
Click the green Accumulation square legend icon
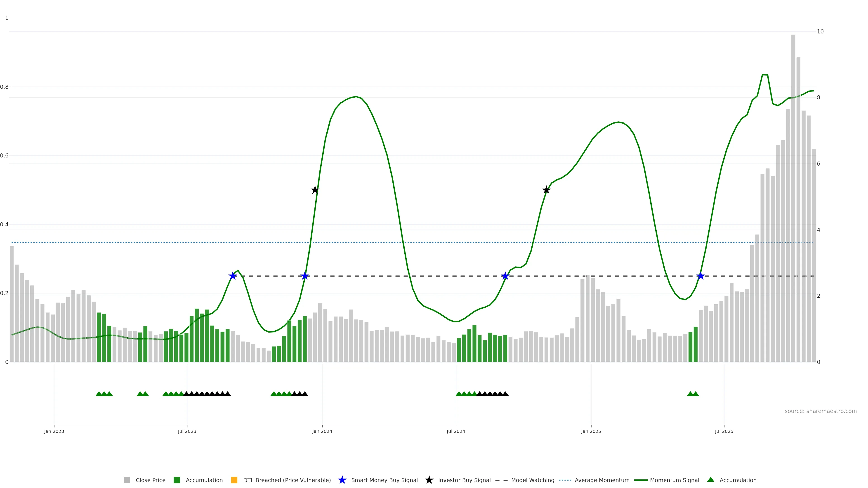coord(177,480)
